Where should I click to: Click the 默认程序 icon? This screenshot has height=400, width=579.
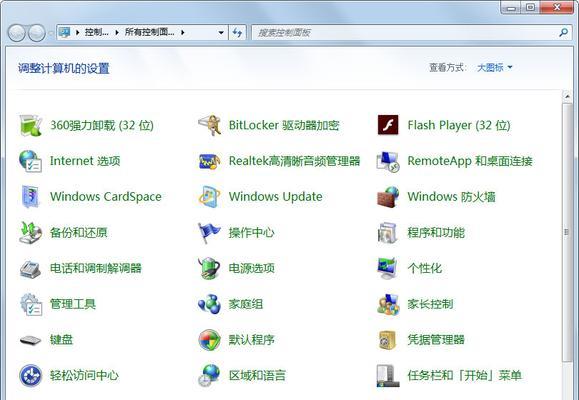point(209,339)
